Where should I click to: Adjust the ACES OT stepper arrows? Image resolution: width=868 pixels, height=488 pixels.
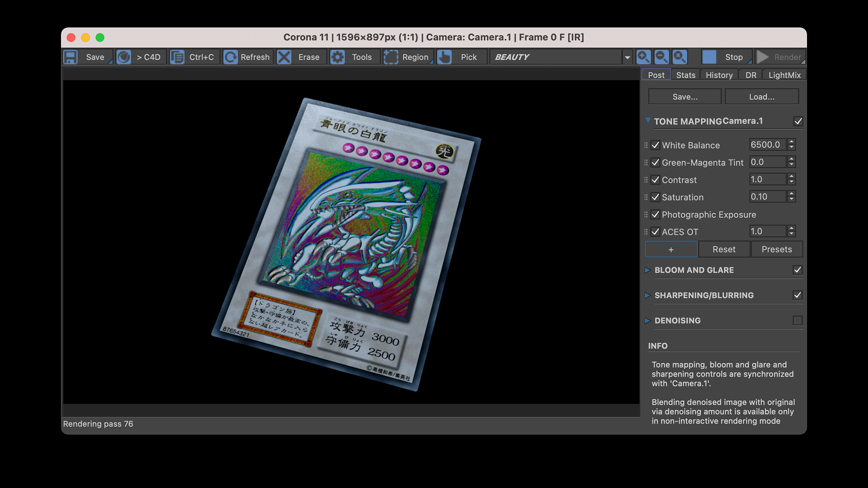791,231
